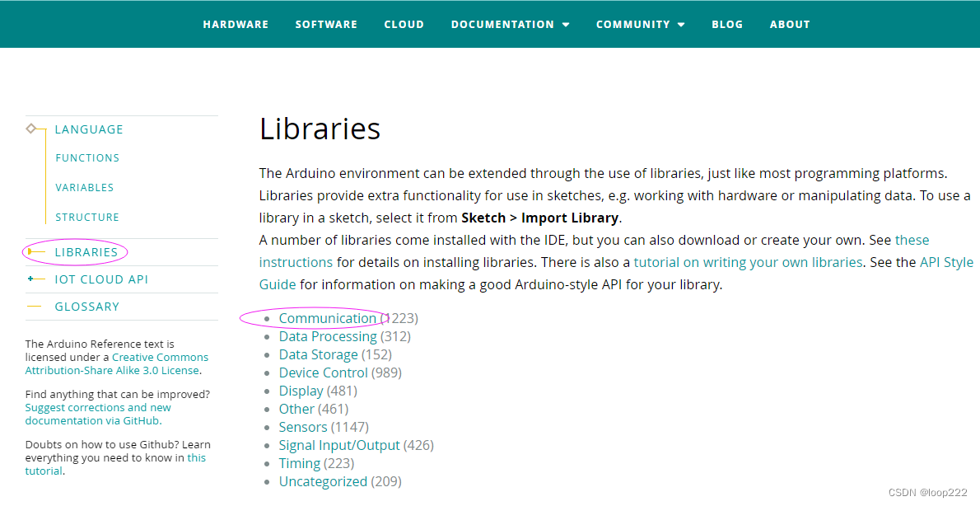The image size is (980, 506).
Task: Open the Blog page
Action: (x=727, y=25)
